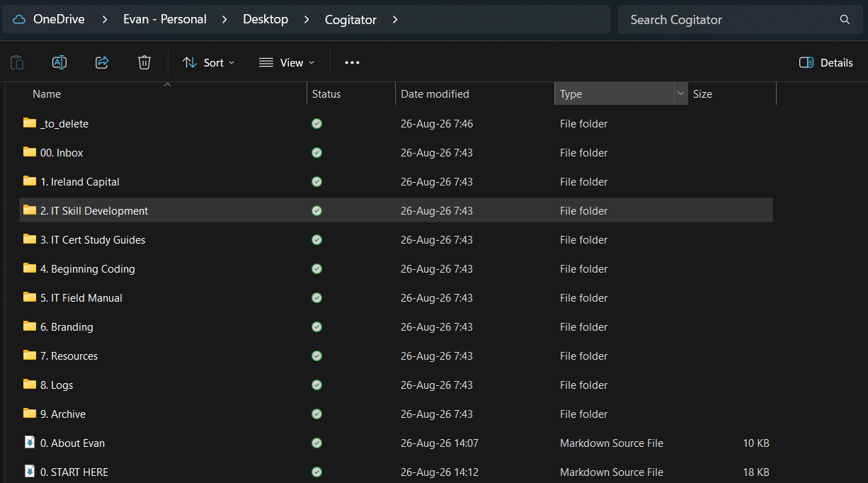Click the Share toolbar icon

(x=102, y=62)
